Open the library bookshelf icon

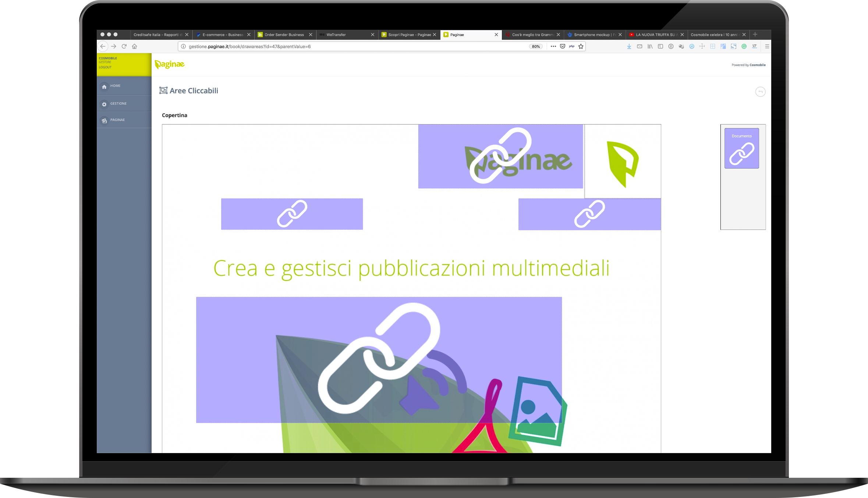pos(650,46)
